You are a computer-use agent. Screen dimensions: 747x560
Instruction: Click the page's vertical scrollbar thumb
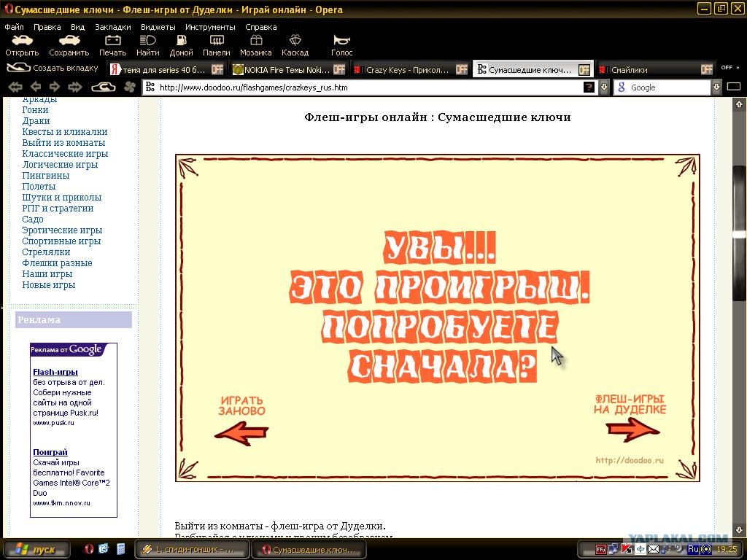739,233
